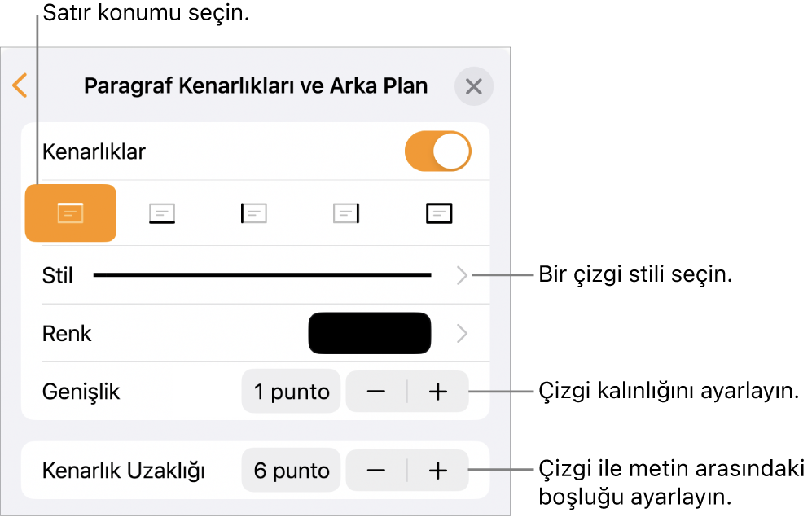Image resolution: width=812 pixels, height=517 pixels.
Task: Select the bottom border position icon
Action: click(162, 213)
